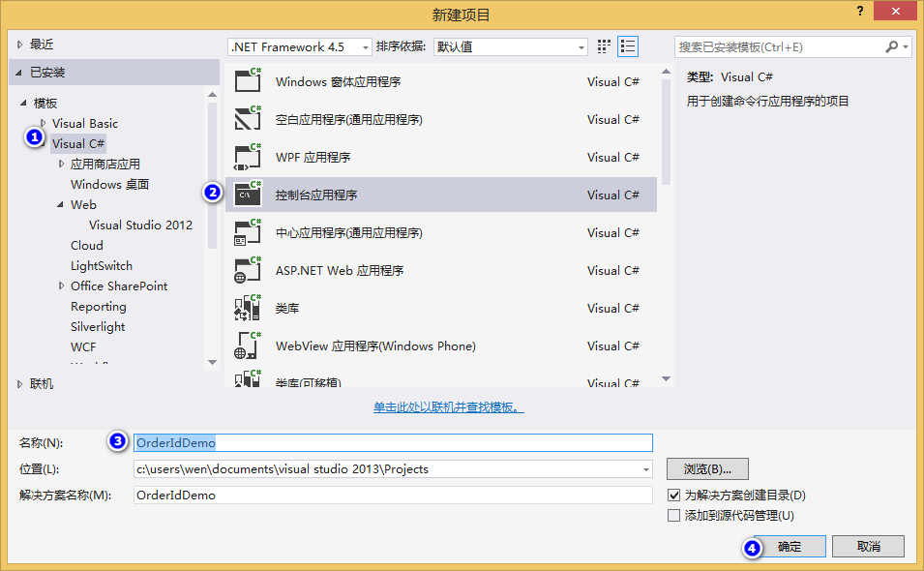The height and width of the screenshot is (571, 924).
Task: Collapse the 模板 tree node
Action: (23, 104)
